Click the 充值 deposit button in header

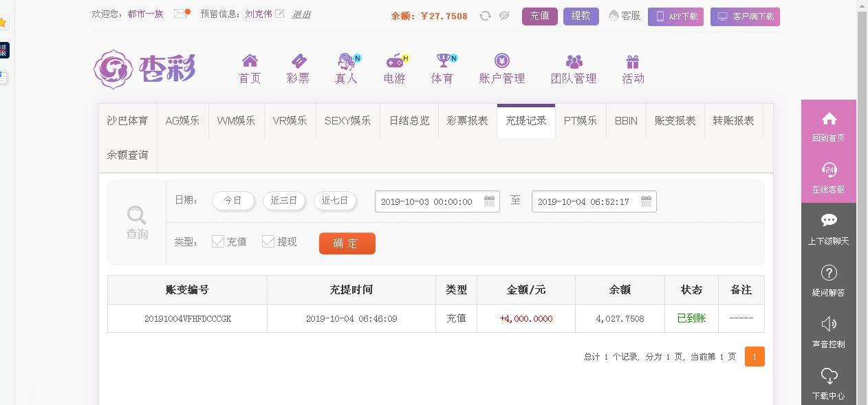point(540,16)
